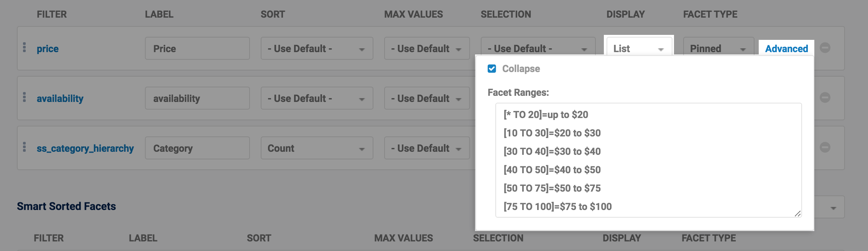
Task: Click the Facet Ranges textarea resize handle
Action: coord(797,214)
